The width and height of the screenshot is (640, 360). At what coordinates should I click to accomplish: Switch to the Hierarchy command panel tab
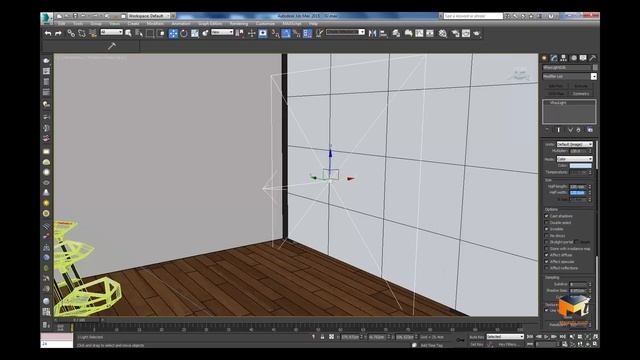pos(564,58)
